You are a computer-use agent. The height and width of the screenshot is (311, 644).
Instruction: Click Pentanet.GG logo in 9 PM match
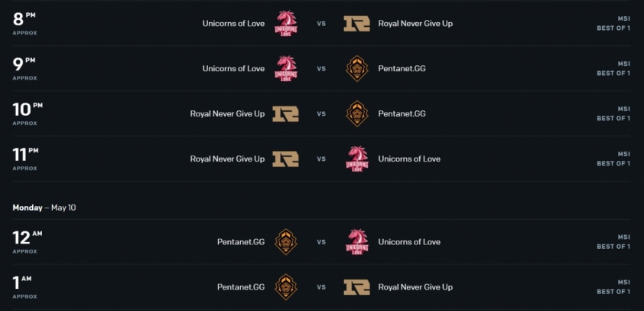coord(356,69)
